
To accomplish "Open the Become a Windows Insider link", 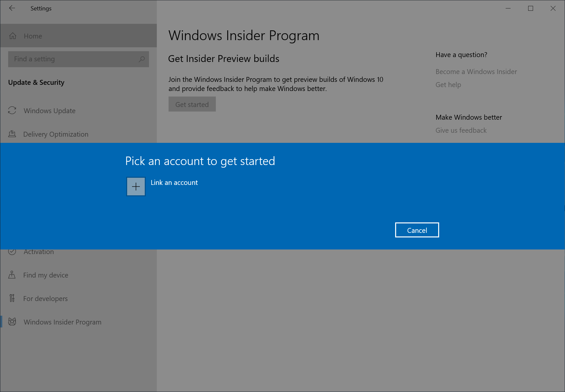I will coord(476,71).
